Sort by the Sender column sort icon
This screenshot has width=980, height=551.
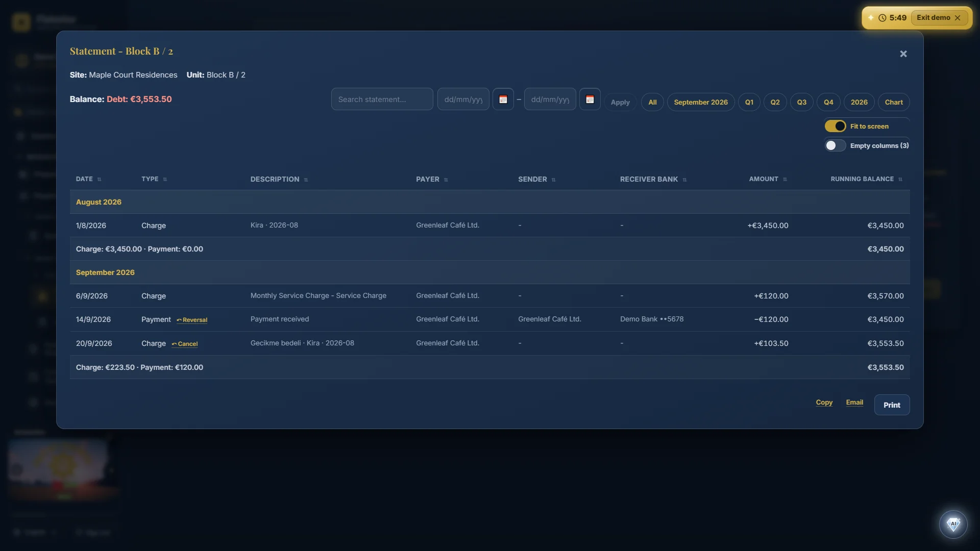pos(553,180)
